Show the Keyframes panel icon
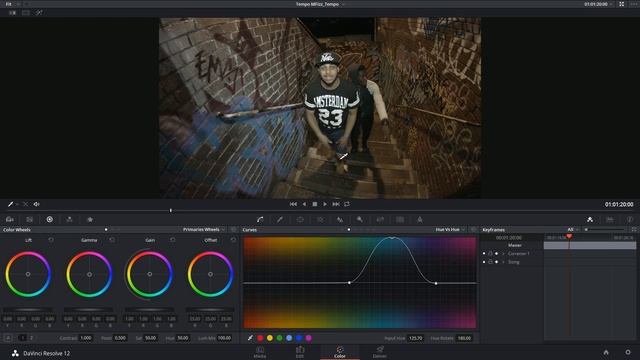The height and width of the screenshot is (360, 640). pyautogui.click(x=590, y=220)
